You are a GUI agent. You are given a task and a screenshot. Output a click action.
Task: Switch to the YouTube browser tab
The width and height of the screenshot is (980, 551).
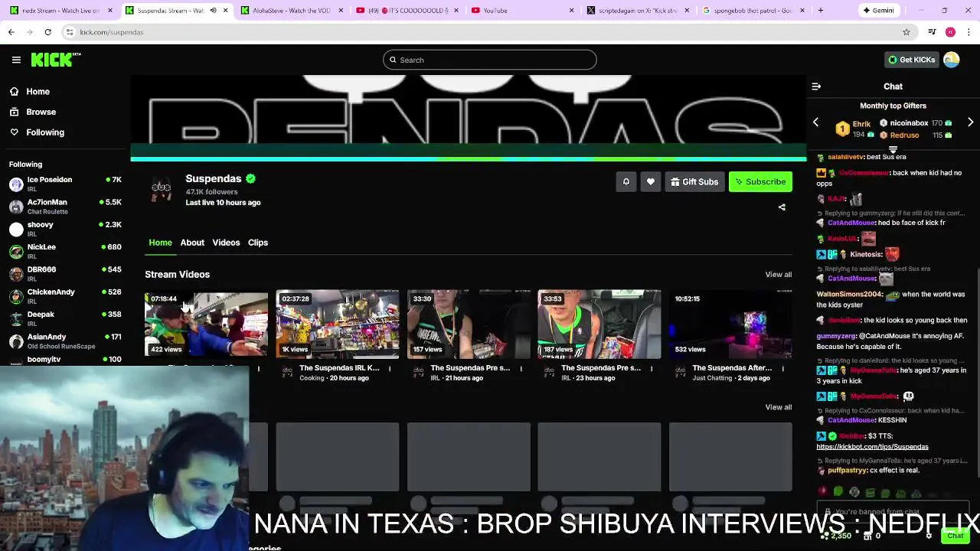(x=523, y=11)
